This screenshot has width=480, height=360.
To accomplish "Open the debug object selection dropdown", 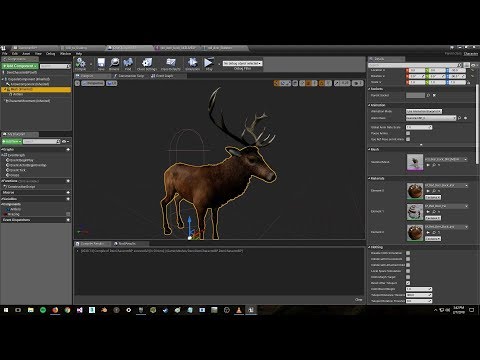I will pos(242,63).
